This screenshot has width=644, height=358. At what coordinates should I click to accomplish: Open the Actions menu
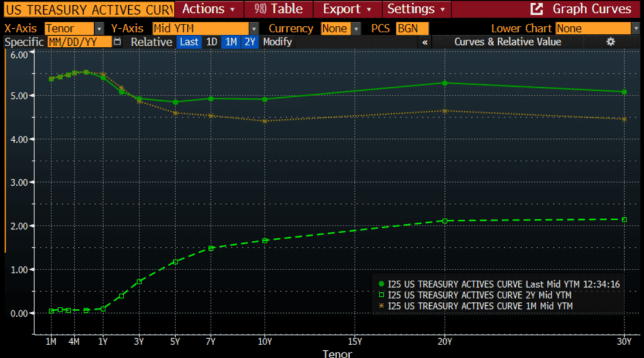[205, 9]
